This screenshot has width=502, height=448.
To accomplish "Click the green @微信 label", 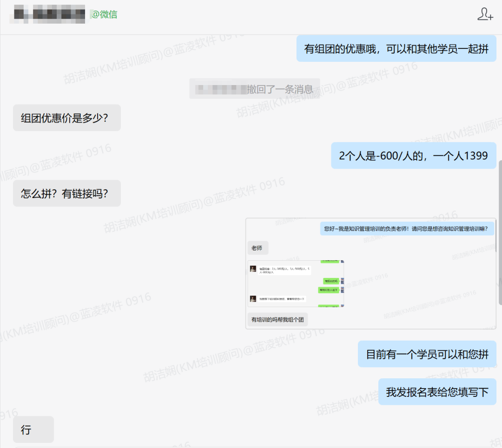I will point(104,14).
